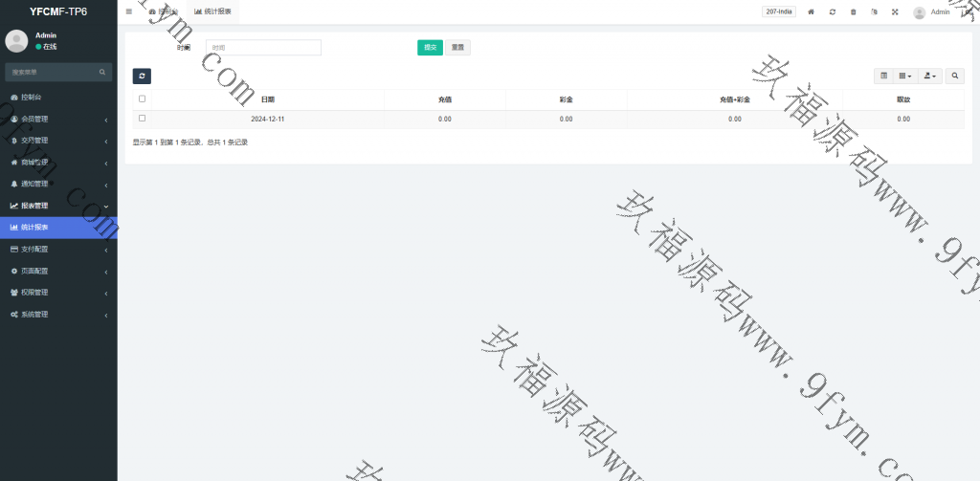980x481 pixels.
Task: Refresh table with dark refresh button
Action: coord(142,76)
